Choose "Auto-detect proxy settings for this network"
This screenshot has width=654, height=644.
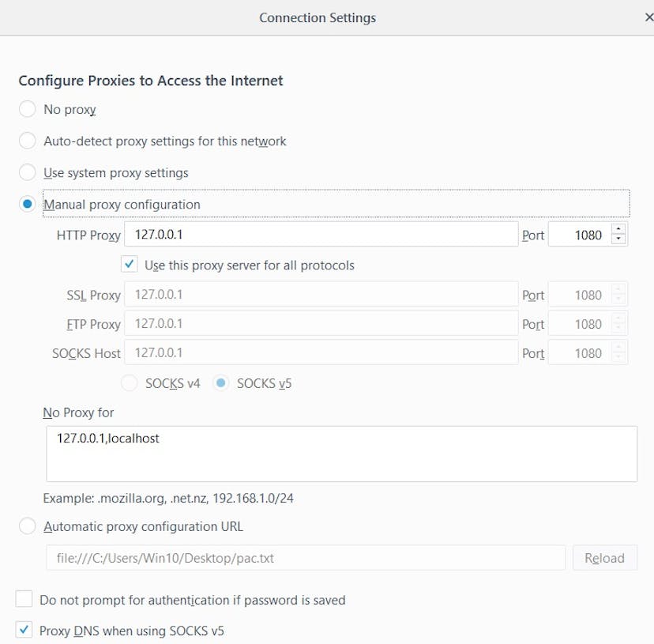28,141
